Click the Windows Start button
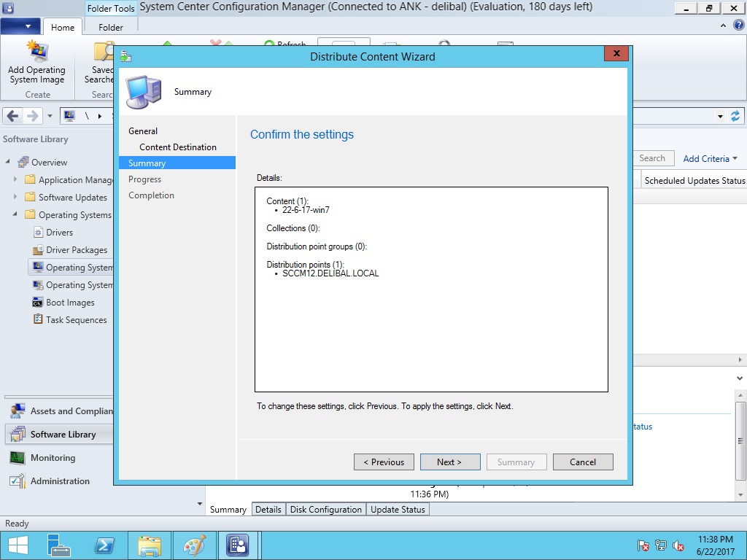This screenshot has width=747, height=560. pos(18,545)
